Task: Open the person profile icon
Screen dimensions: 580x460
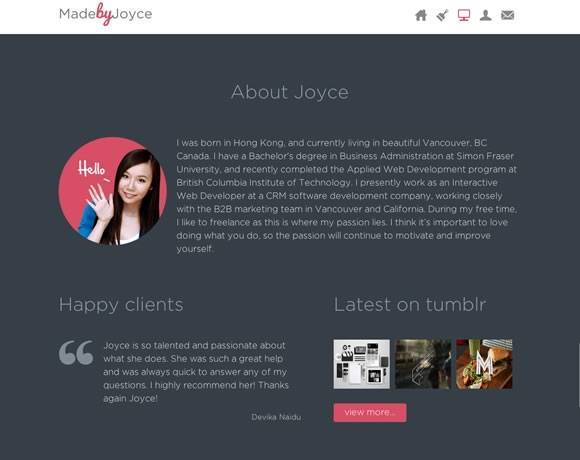Action: tap(485, 15)
